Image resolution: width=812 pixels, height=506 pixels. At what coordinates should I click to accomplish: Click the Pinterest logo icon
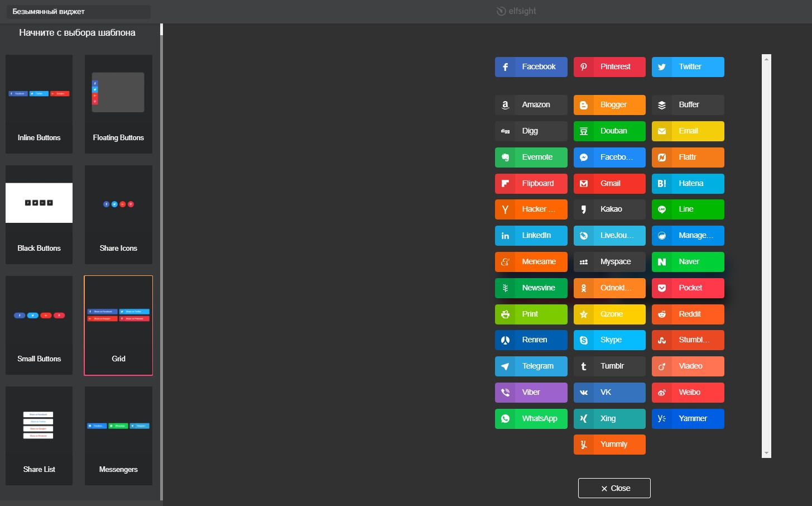pos(584,67)
